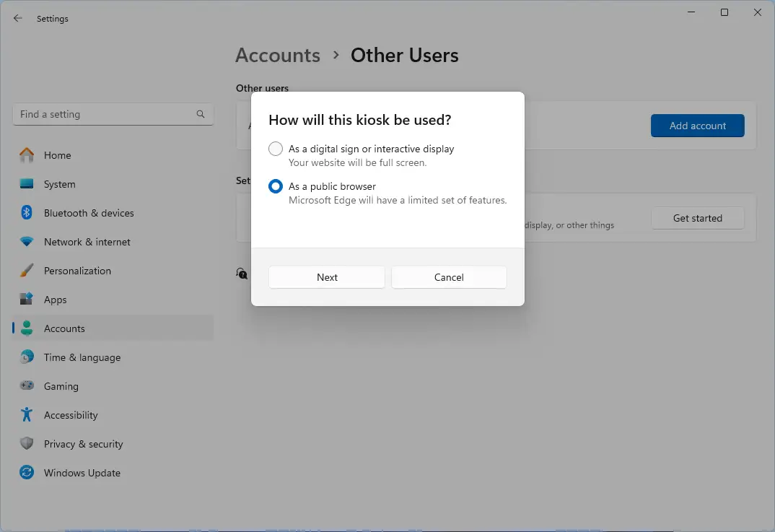
Task: Navigate to Bluetooth & devices
Action: 113,213
